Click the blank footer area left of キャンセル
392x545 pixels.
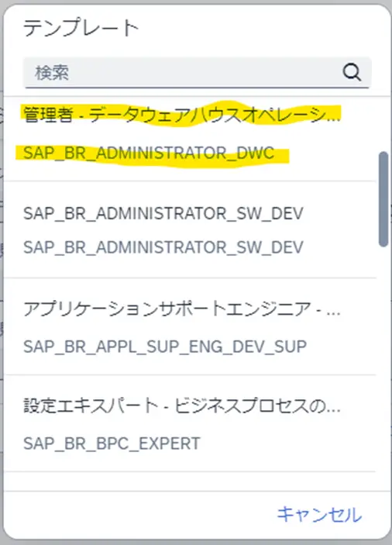pyautogui.click(x=139, y=515)
